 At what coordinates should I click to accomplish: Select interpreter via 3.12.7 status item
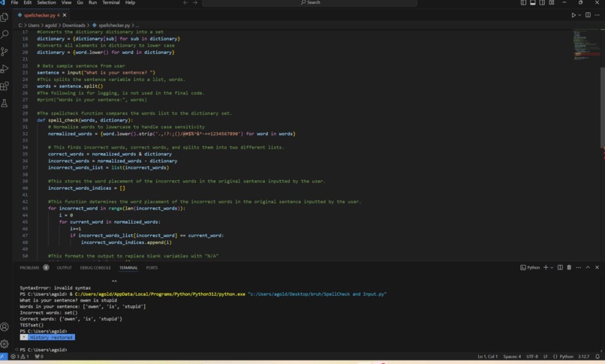pos(583,356)
